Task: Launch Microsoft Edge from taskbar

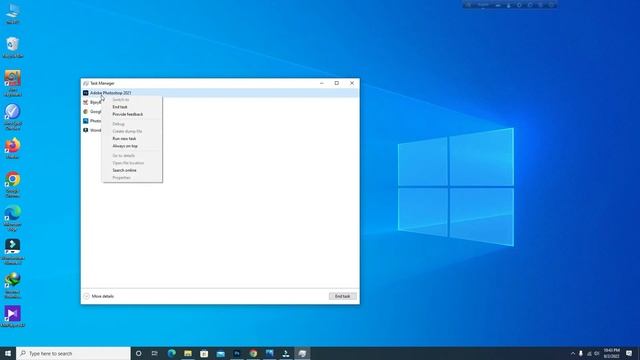Action: 171,353
